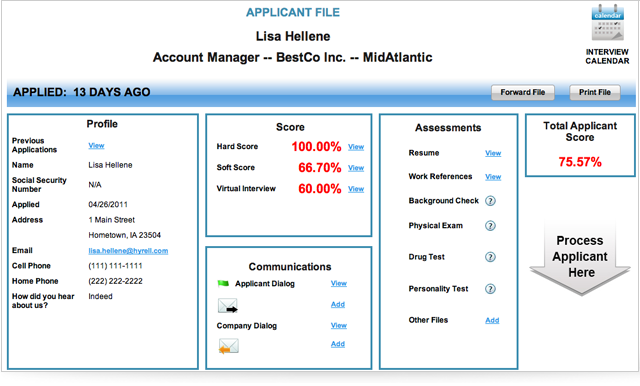The image size is (640, 386).
Task: Click the 100.00% Hard Score value
Action: click(316, 146)
